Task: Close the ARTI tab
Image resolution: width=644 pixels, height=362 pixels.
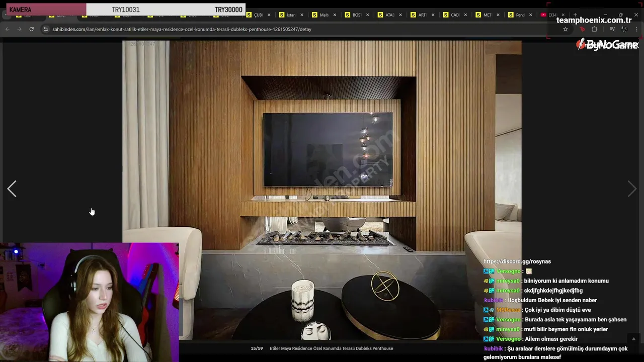Action: [x=433, y=15]
